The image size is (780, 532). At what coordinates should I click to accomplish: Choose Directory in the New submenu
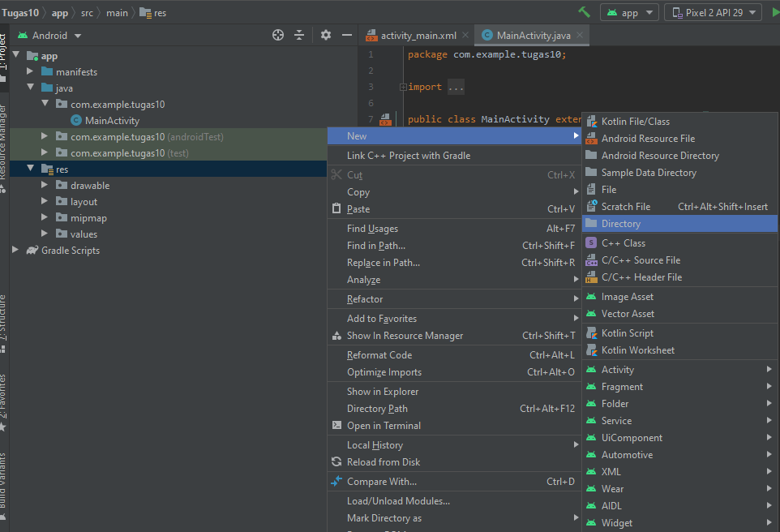point(679,224)
